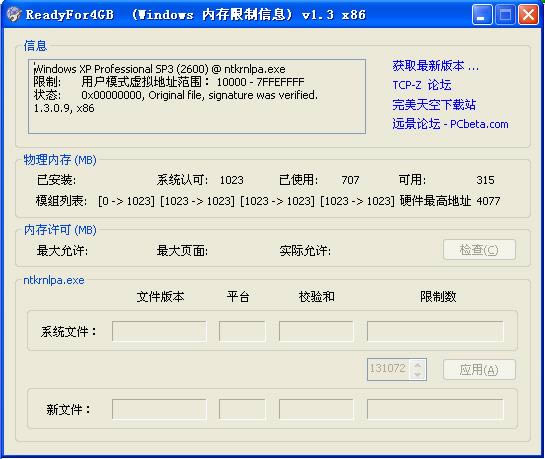The width and height of the screenshot is (545, 459).
Task: Decrease the 131072 limit with down arrow
Action: tap(418, 374)
